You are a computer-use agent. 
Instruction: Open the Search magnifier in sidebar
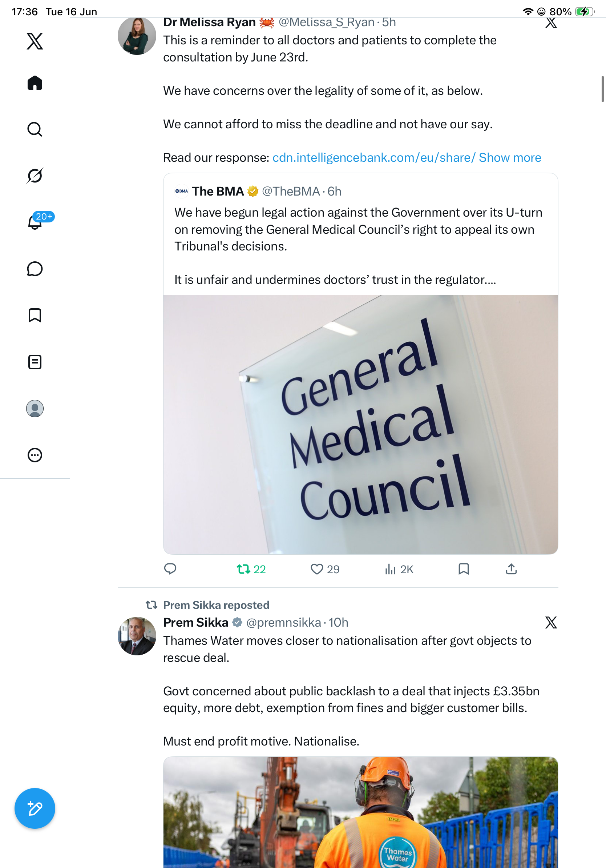(x=35, y=129)
